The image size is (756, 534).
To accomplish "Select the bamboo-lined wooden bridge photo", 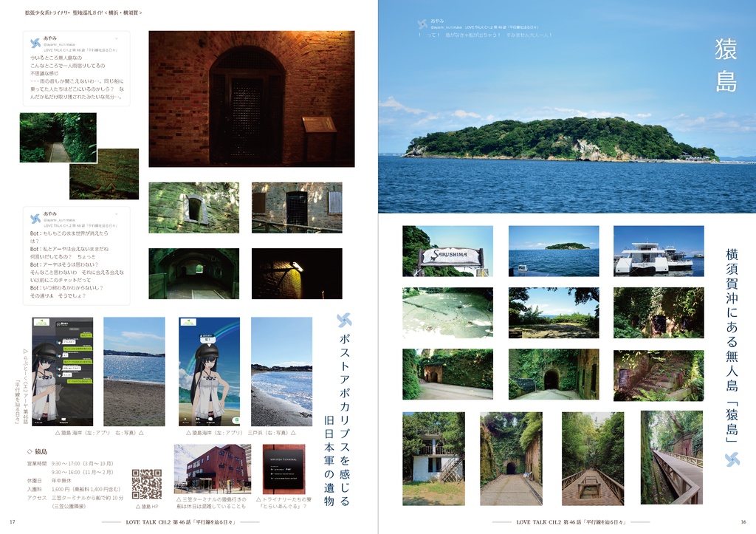I will pyautogui.click(x=593, y=459).
